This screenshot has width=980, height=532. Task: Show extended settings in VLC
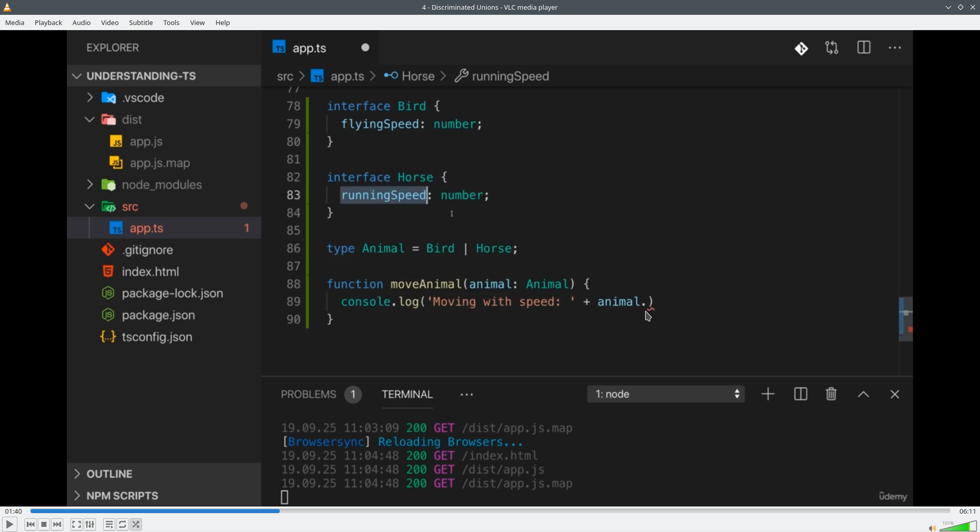(x=90, y=524)
